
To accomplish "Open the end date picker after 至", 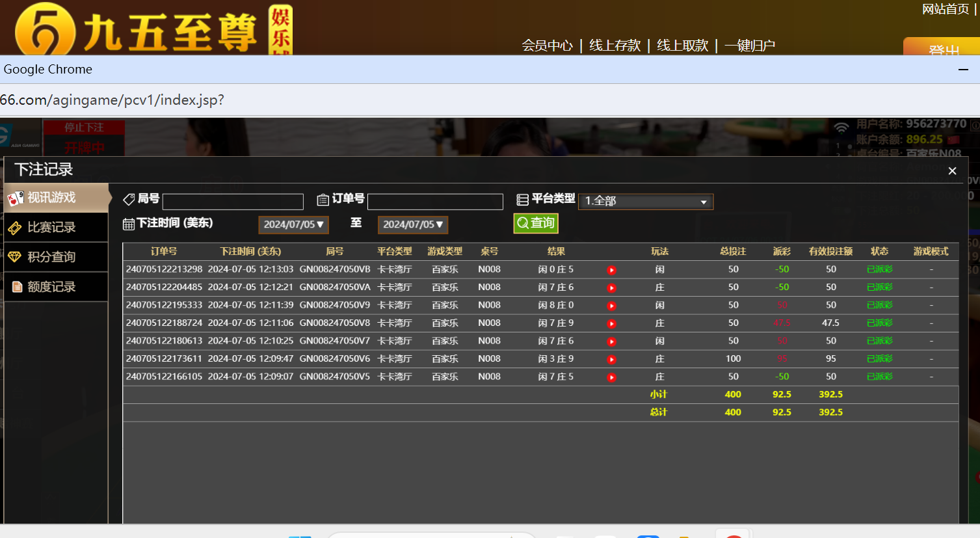I will click(x=412, y=224).
